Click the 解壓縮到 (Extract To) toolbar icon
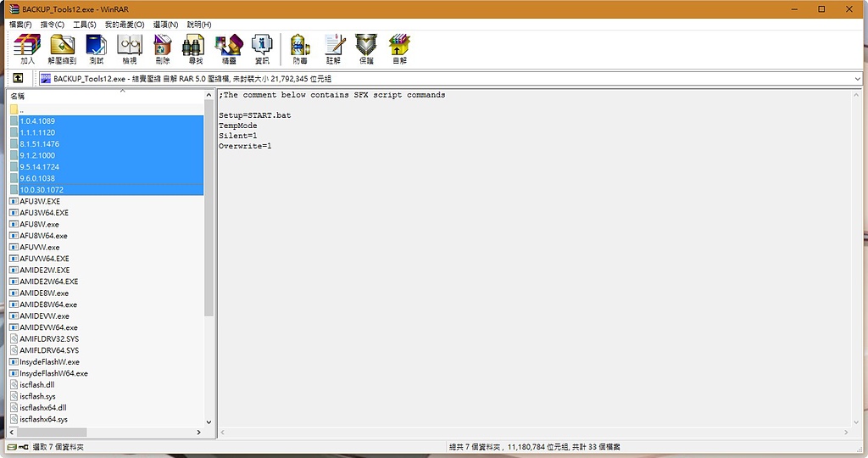This screenshot has height=458, width=868. [x=62, y=49]
